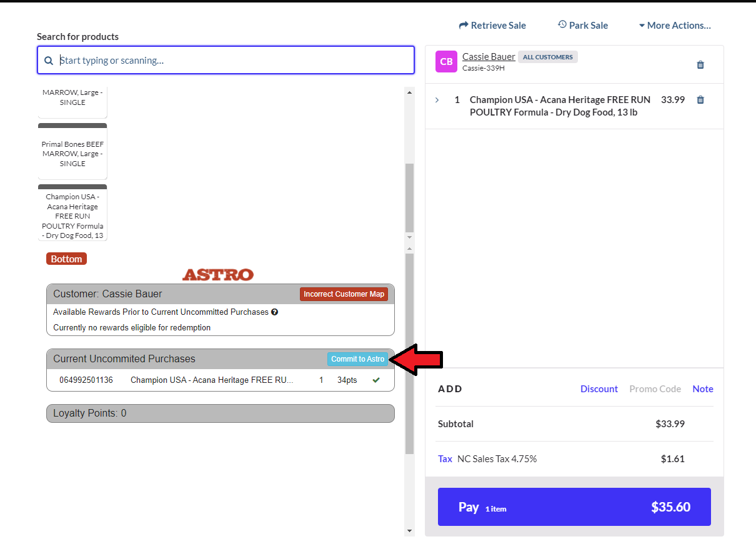This screenshot has height=549, width=756.
Task: Click the ASTRO logo
Action: (x=217, y=275)
